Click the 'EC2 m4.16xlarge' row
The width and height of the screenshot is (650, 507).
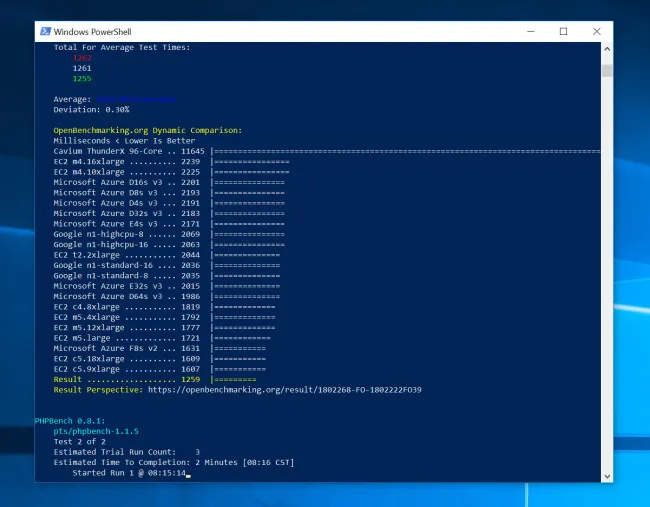(x=171, y=161)
